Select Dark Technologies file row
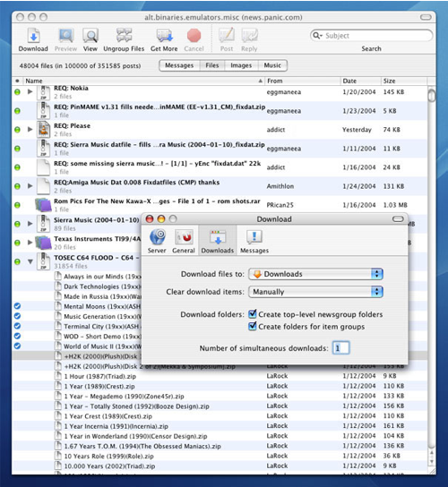This screenshot has width=448, height=487. [77, 286]
